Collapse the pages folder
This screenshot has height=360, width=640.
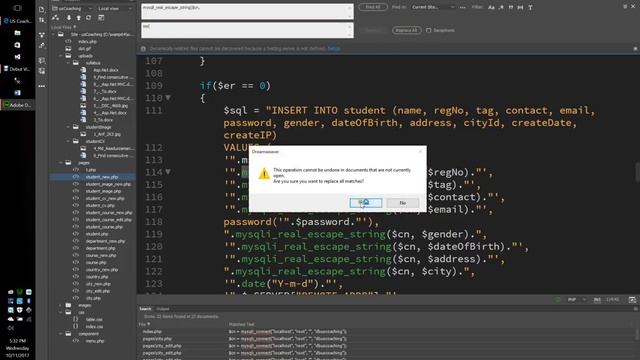(61, 162)
